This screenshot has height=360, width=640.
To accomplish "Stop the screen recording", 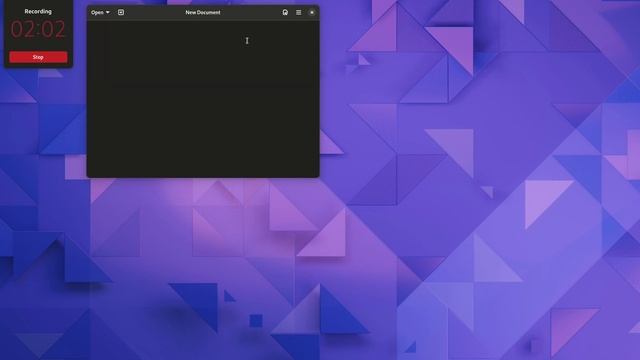I will tap(38, 57).
